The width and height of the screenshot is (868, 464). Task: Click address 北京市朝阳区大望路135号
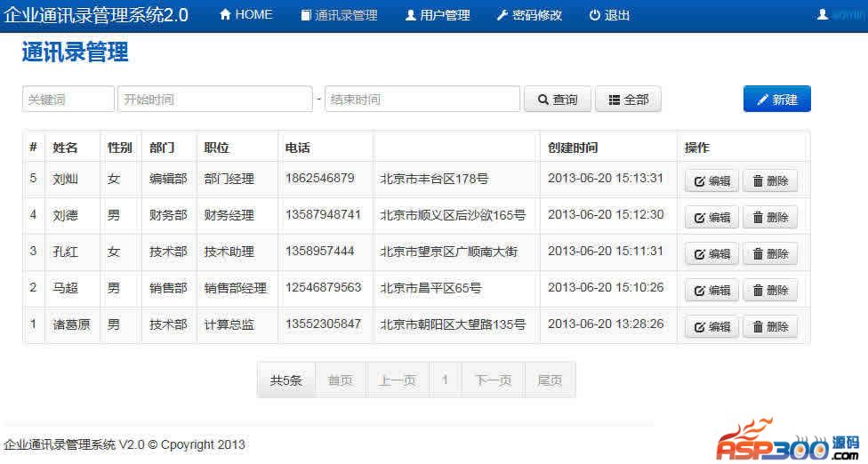click(453, 324)
